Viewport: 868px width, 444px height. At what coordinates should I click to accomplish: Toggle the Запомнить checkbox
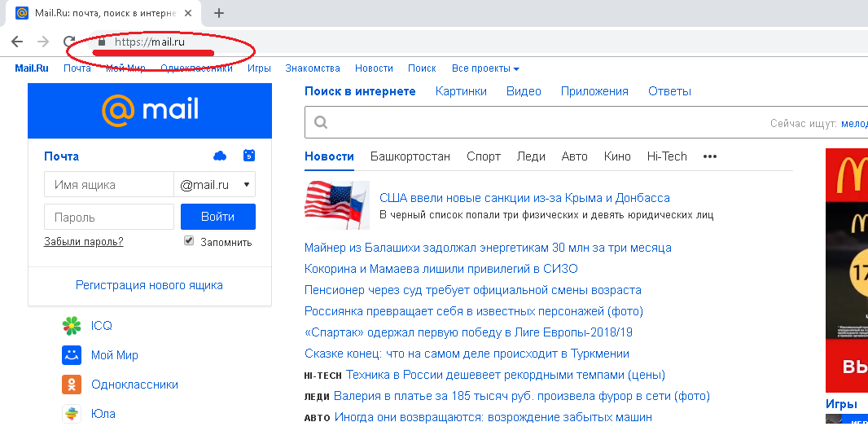point(189,241)
